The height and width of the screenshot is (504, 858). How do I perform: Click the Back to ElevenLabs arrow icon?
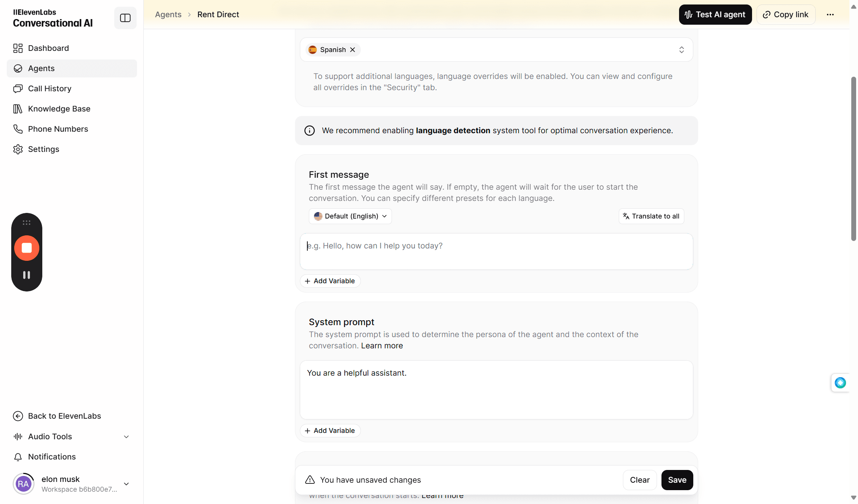(18, 416)
